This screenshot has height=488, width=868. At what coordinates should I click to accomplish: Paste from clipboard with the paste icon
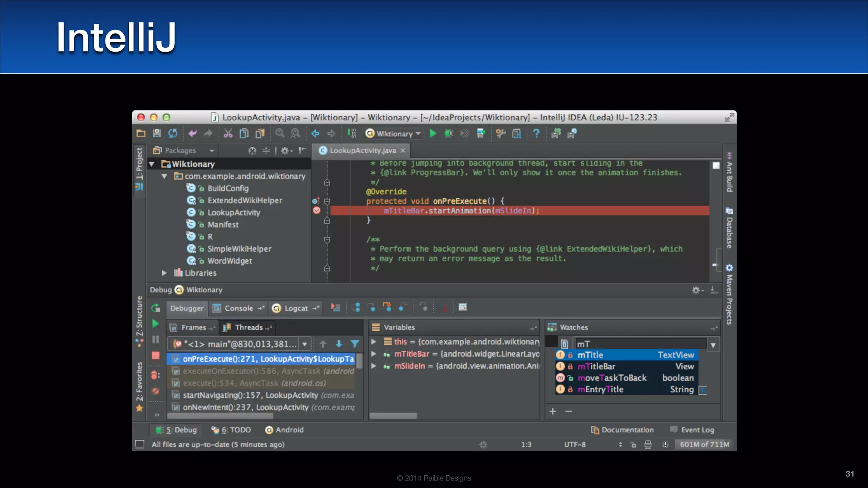[260, 134]
